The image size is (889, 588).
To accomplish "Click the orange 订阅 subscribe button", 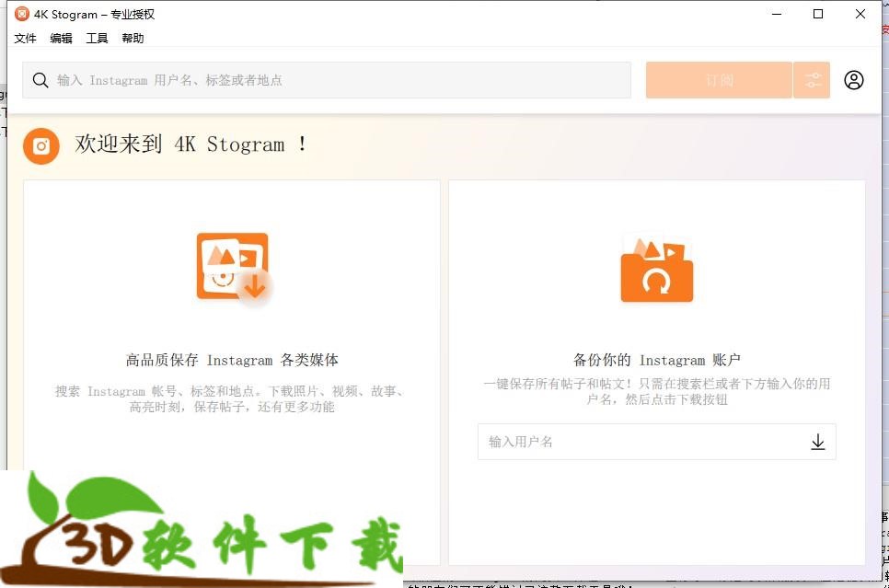I will coord(719,80).
